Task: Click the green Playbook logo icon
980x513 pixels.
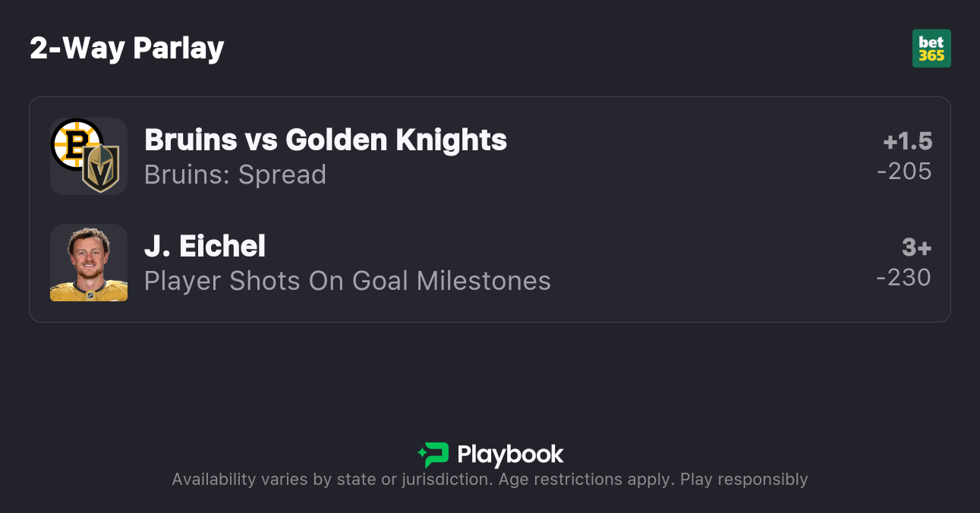Action: pyautogui.click(x=433, y=455)
